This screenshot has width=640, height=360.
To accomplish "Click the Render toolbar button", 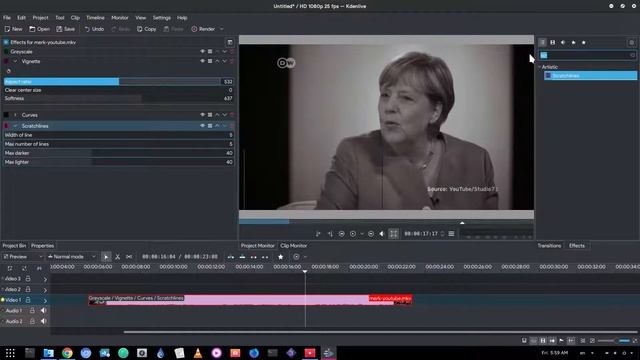I will pos(203,29).
